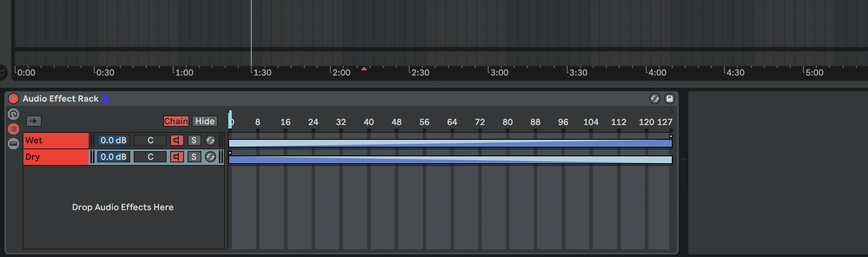Toggle the Audio Effect Rack activator

[x=13, y=99]
